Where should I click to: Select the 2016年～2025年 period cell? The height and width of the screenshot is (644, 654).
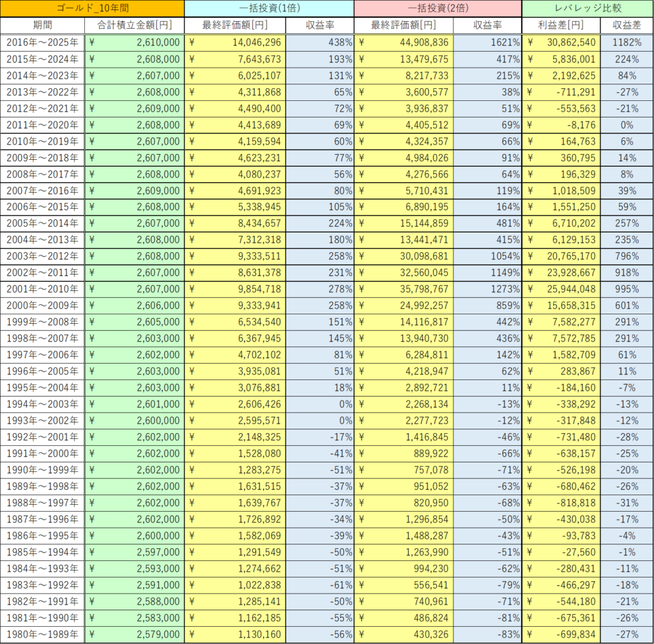point(43,42)
